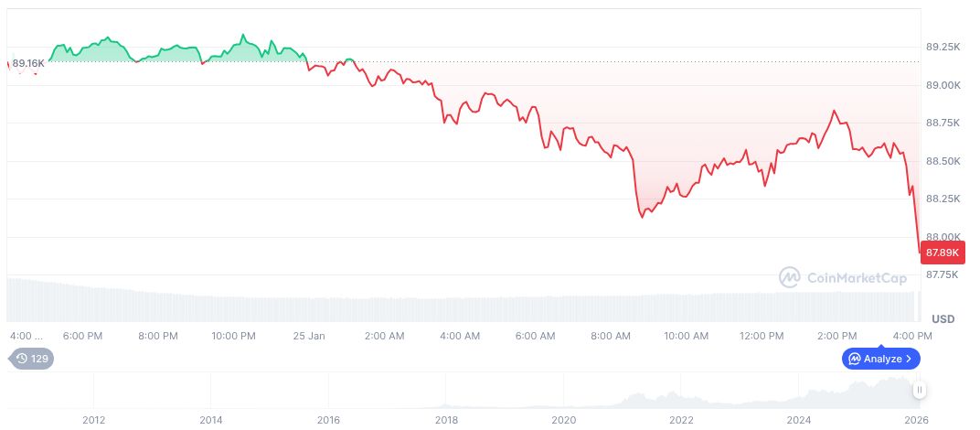Screen dimensions: 980x430
Task: Click the red 87.89K current price tag
Action: 943,252
